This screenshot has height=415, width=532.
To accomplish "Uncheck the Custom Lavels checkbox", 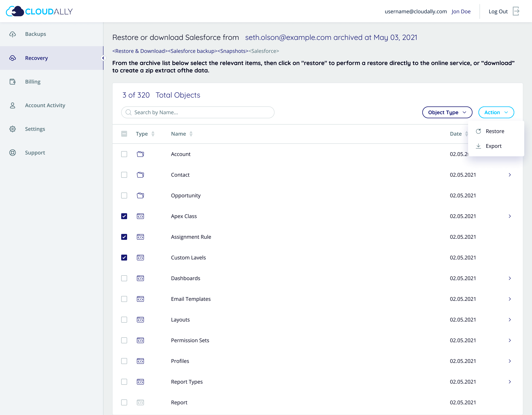I will pos(124,258).
